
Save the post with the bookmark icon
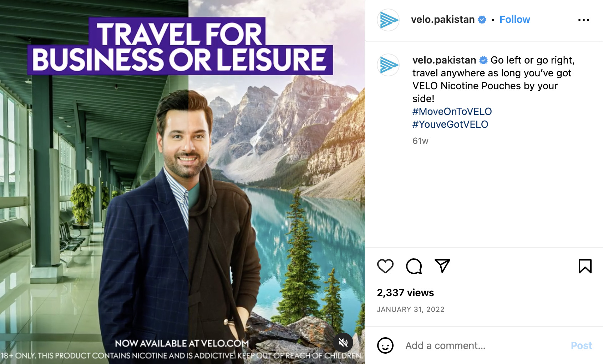tap(585, 266)
